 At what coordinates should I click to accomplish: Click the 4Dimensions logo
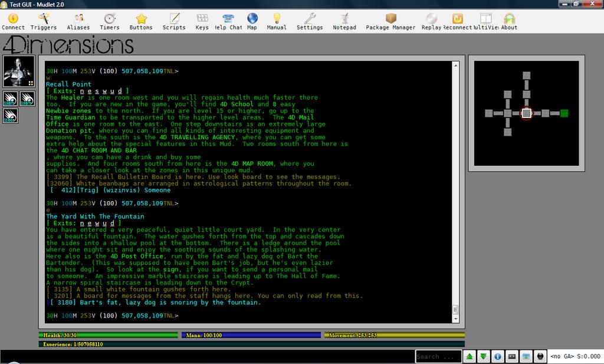(x=68, y=45)
